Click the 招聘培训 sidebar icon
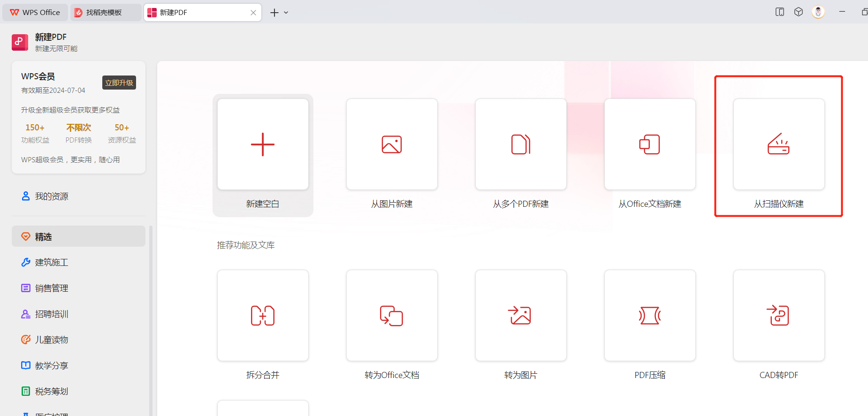The width and height of the screenshot is (868, 416). point(26,314)
